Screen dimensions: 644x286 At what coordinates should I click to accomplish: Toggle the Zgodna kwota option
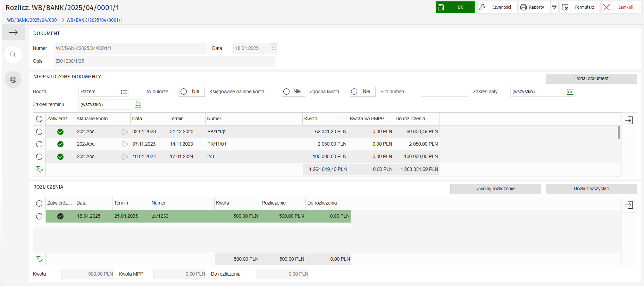pyautogui.click(x=354, y=92)
